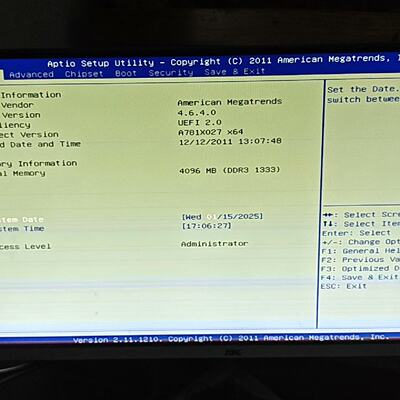Click the System Time label
400x400 pixels.
click(22, 229)
